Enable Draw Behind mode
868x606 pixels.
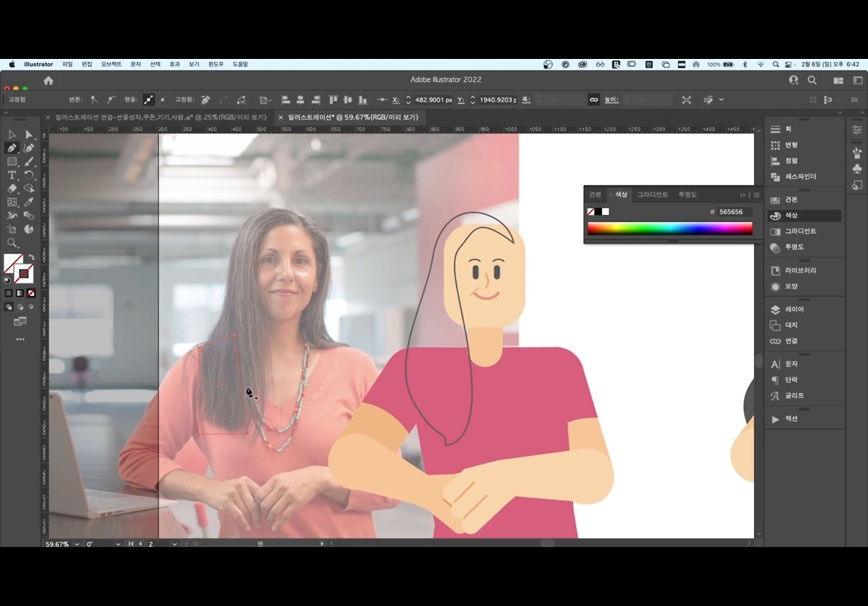point(20,307)
